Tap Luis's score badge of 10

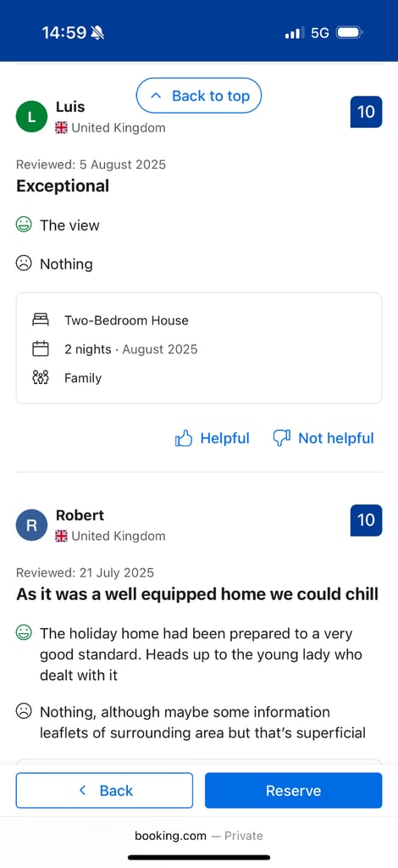point(366,112)
